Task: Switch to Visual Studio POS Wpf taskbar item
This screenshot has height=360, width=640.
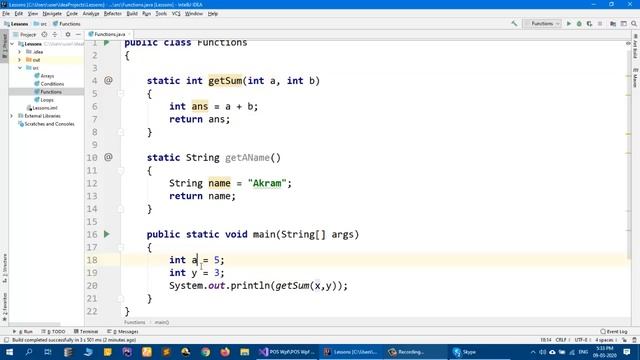Action: coord(287,352)
